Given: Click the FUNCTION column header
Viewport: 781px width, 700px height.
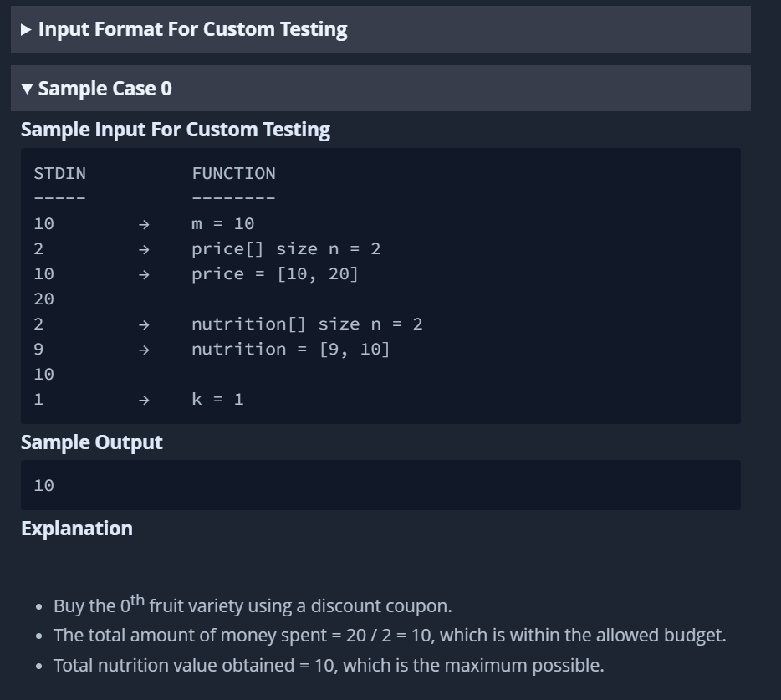Looking at the screenshot, I should (233, 174).
